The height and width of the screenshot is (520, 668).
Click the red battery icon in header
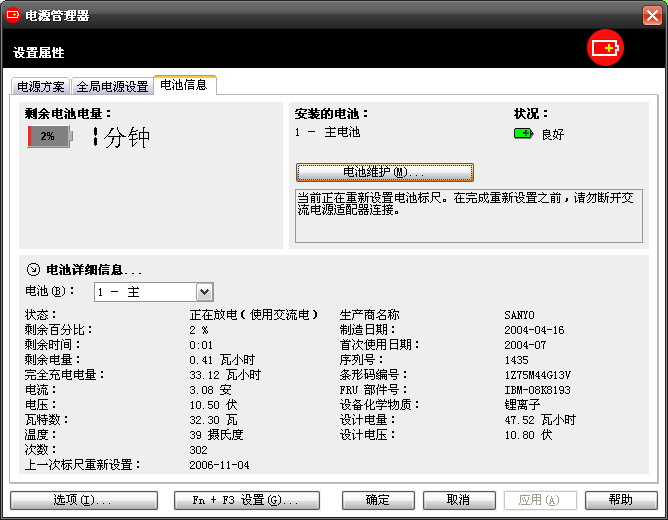click(x=605, y=48)
